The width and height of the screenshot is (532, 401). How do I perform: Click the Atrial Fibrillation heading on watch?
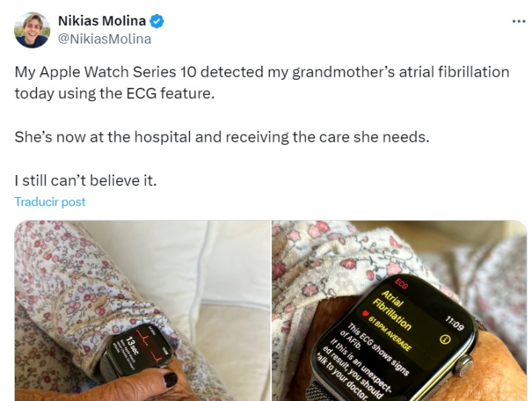392,310
